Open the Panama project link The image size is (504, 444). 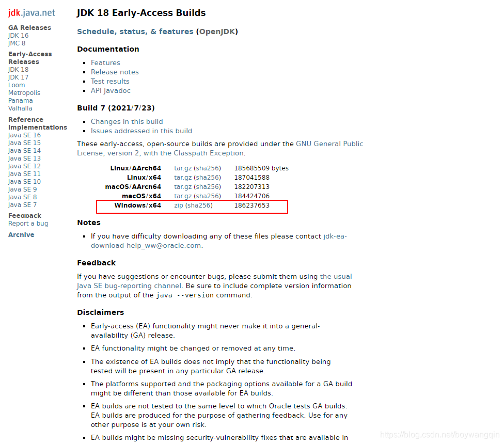pos(20,100)
